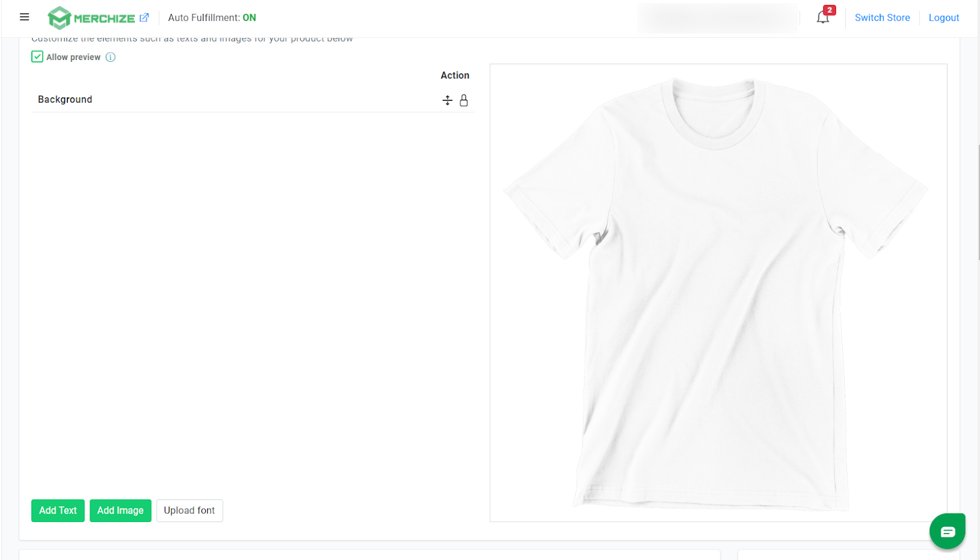Click the Allow preview info icon
Screen dimensions: 980x560
(110, 57)
